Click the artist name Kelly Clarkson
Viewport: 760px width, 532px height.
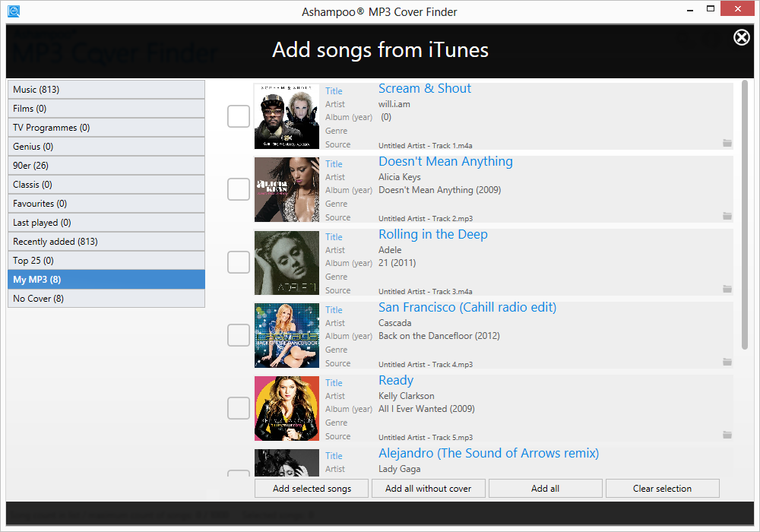point(406,396)
